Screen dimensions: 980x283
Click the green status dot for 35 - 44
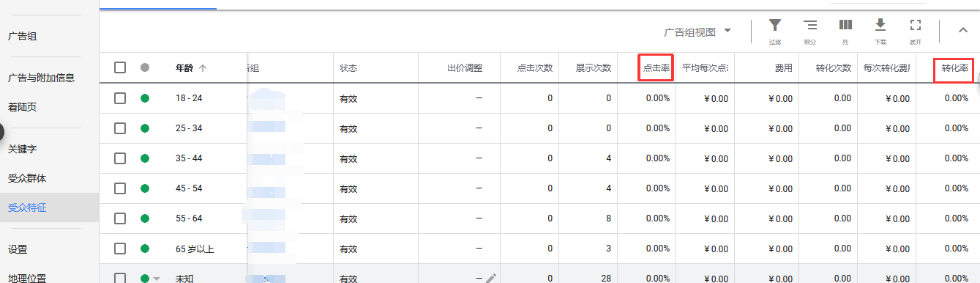pos(145,158)
